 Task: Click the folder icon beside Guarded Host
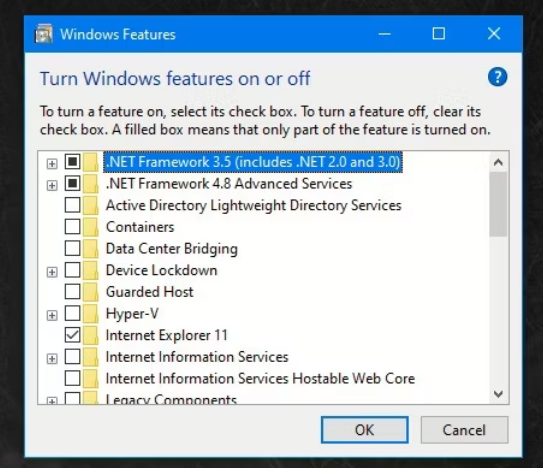point(91,292)
